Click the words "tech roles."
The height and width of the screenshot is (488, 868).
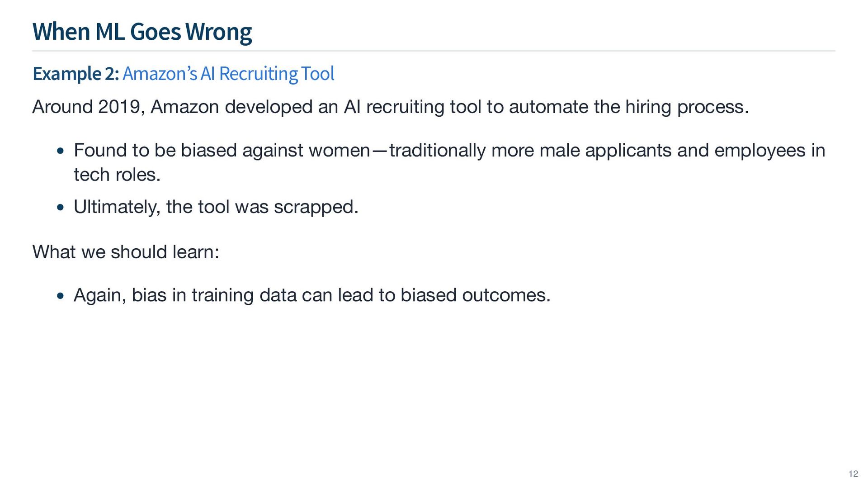pos(117,175)
